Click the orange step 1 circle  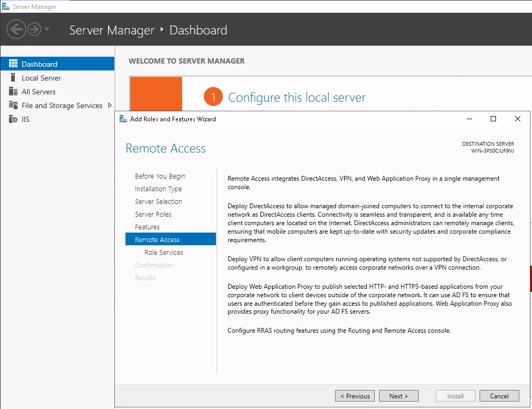tap(213, 97)
